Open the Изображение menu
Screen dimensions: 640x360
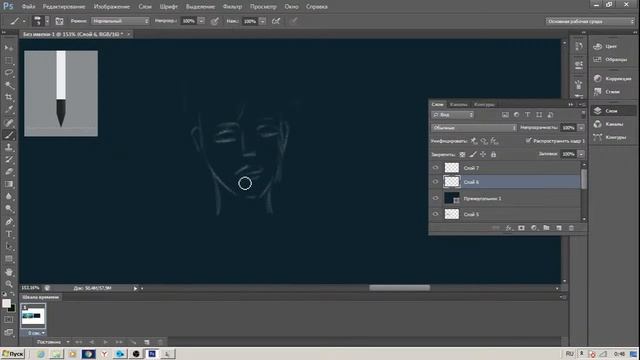(111, 7)
